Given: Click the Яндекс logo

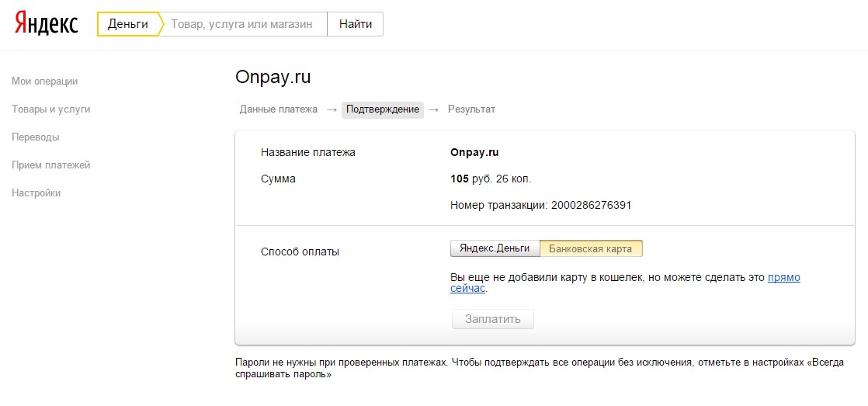Looking at the screenshot, I should (46, 23).
